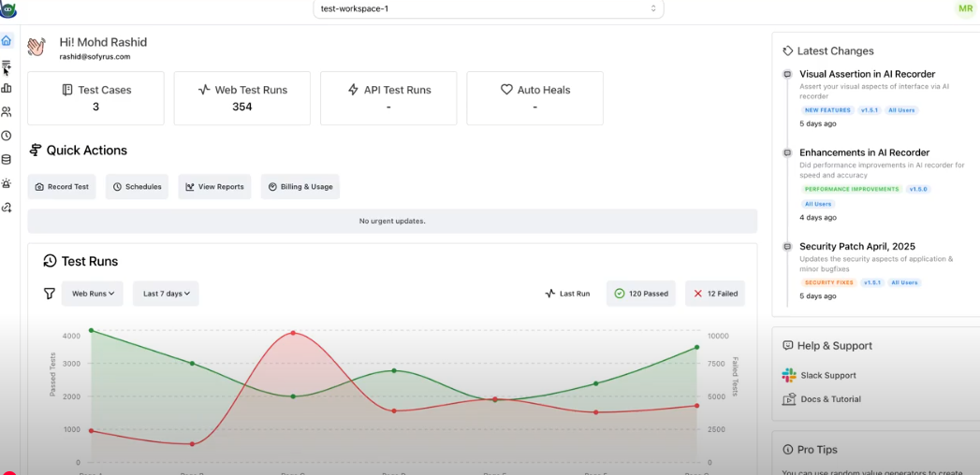Open the database icon in sidebar
Image resolution: width=980 pixels, height=475 pixels.
click(x=7, y=160)
